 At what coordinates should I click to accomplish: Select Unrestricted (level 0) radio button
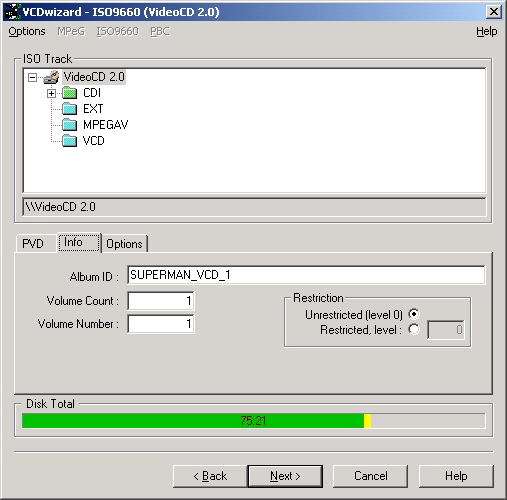click(414, 314)
